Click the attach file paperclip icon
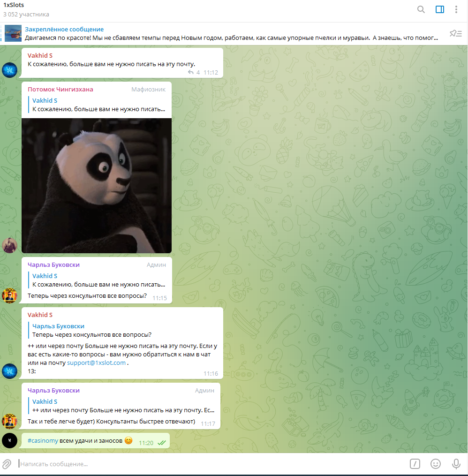Image resolution: width=468 pixels, height=476 pixels. (x=7, y=464)
